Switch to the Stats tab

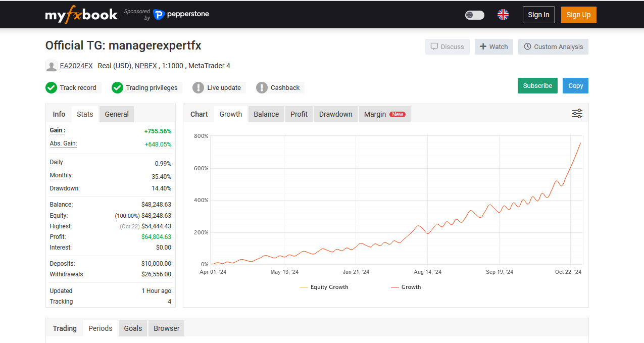pos(85,114)
